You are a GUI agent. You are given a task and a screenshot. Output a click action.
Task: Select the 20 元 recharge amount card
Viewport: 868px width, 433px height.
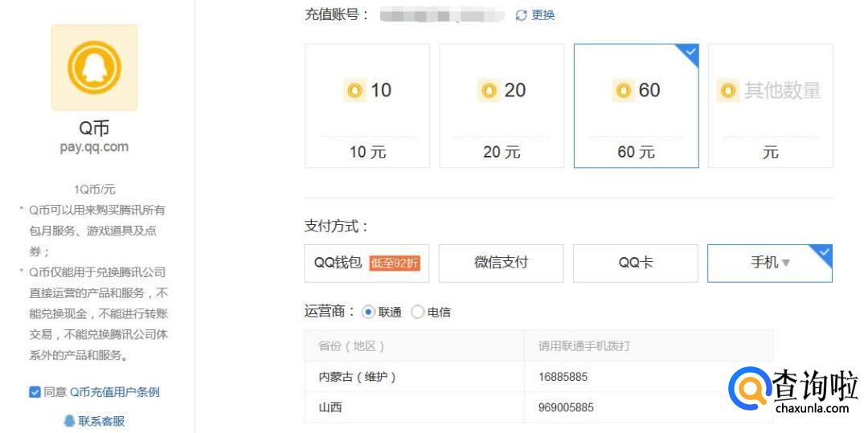click(502, 106)
